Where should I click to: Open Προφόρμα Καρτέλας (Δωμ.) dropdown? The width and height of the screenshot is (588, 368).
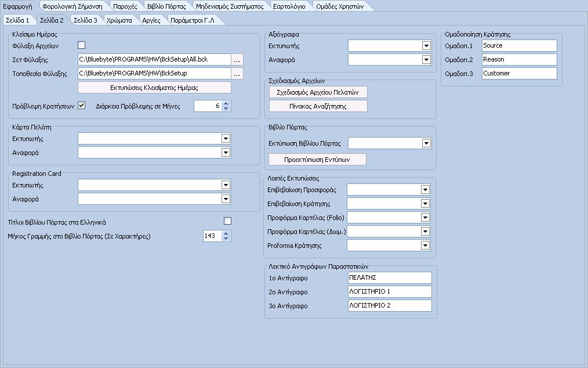(425, 232)
